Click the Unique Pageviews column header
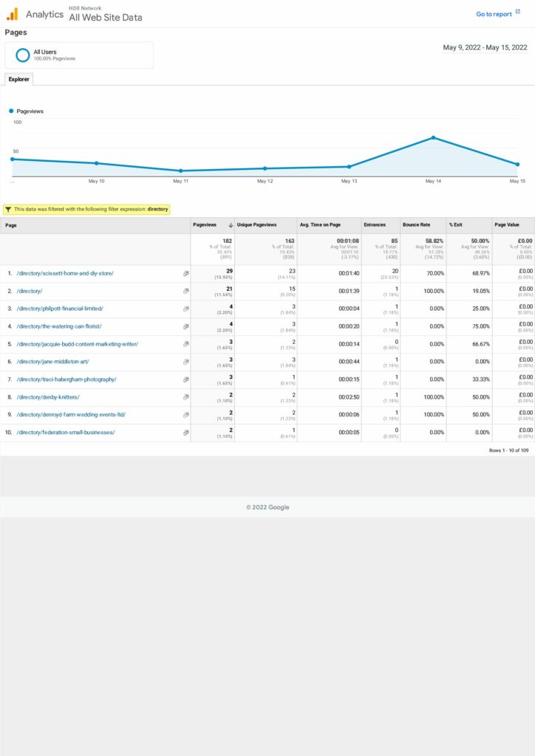This screenshot has width=535, height=756. (256, 225)
